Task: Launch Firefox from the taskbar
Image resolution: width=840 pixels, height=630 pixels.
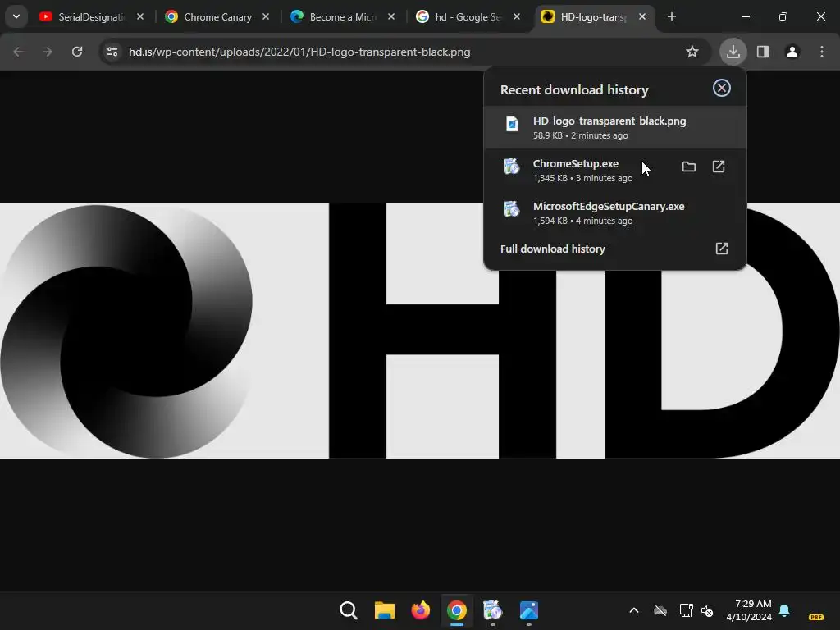Action: tap(421, 610)
